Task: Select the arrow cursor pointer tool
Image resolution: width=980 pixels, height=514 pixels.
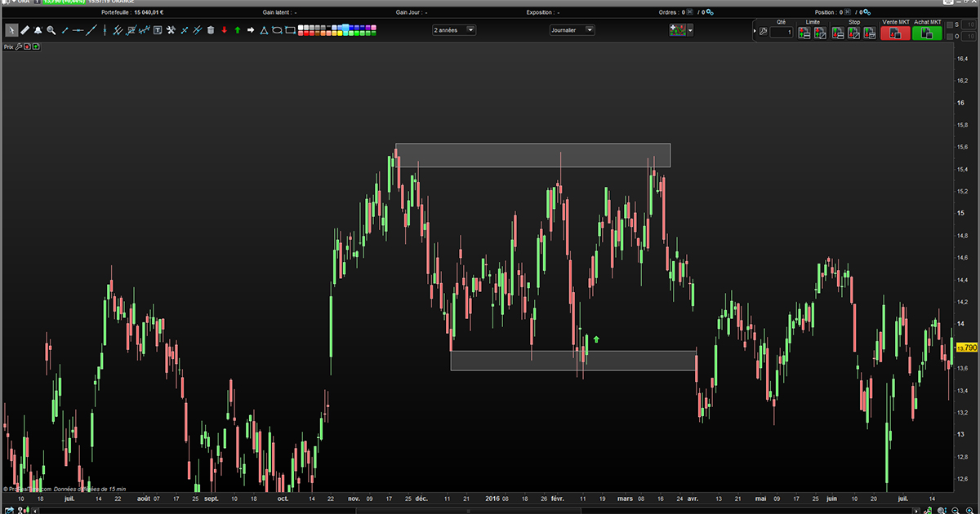Action: tap(12, 30)
